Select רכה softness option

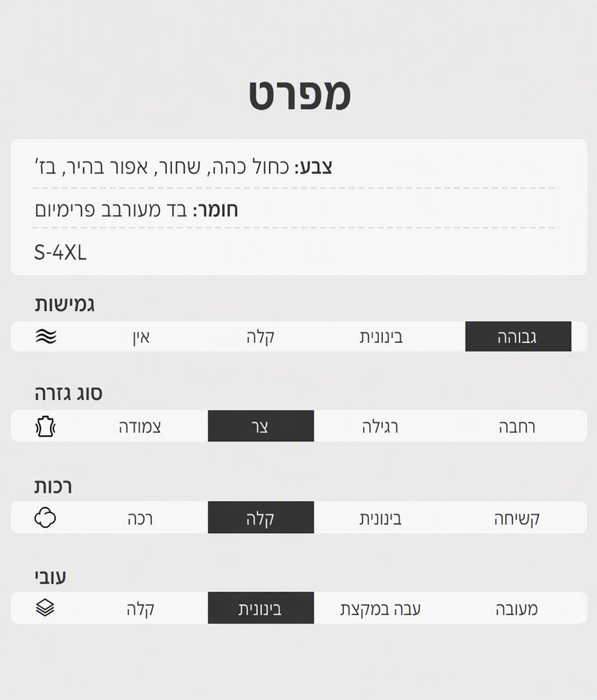(140, 519)
